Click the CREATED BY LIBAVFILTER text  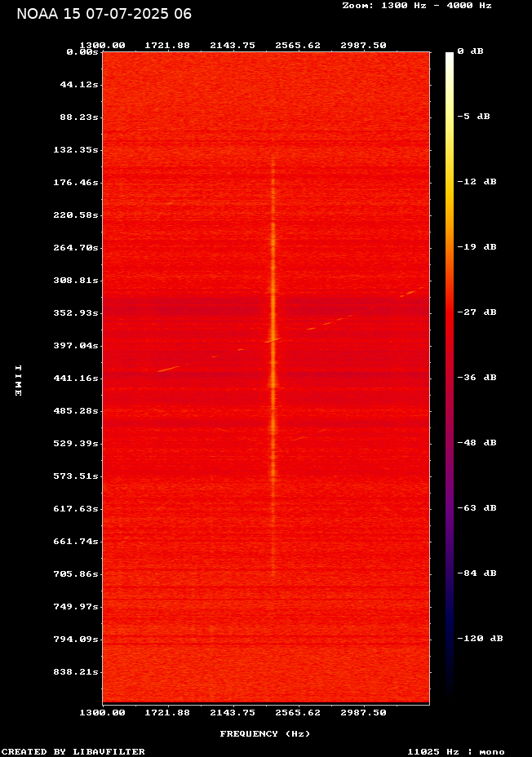[x=73, y=751]
